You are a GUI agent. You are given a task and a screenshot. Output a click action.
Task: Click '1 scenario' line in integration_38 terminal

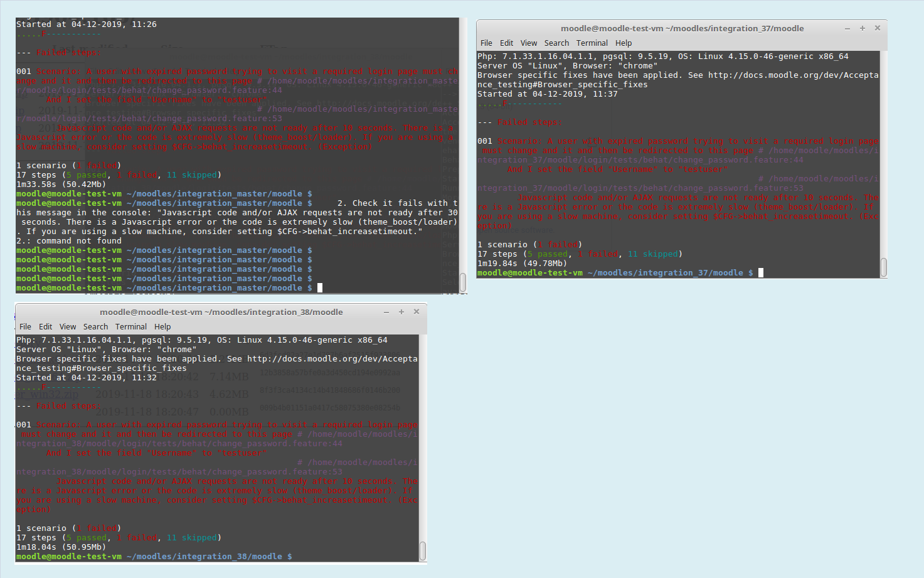pos(69,528)
